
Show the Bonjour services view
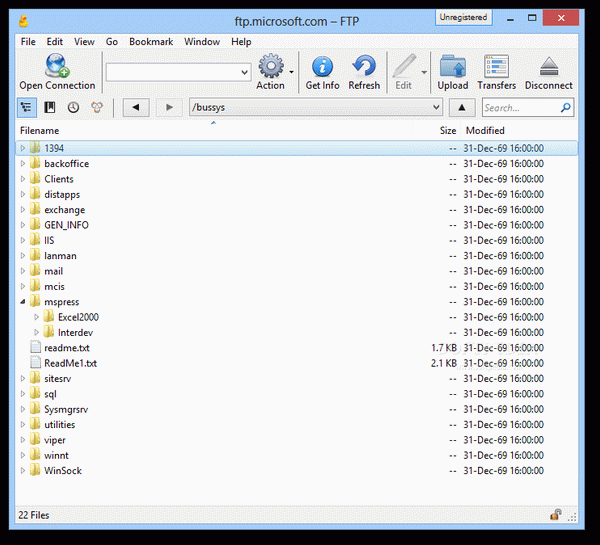point(97,108)
